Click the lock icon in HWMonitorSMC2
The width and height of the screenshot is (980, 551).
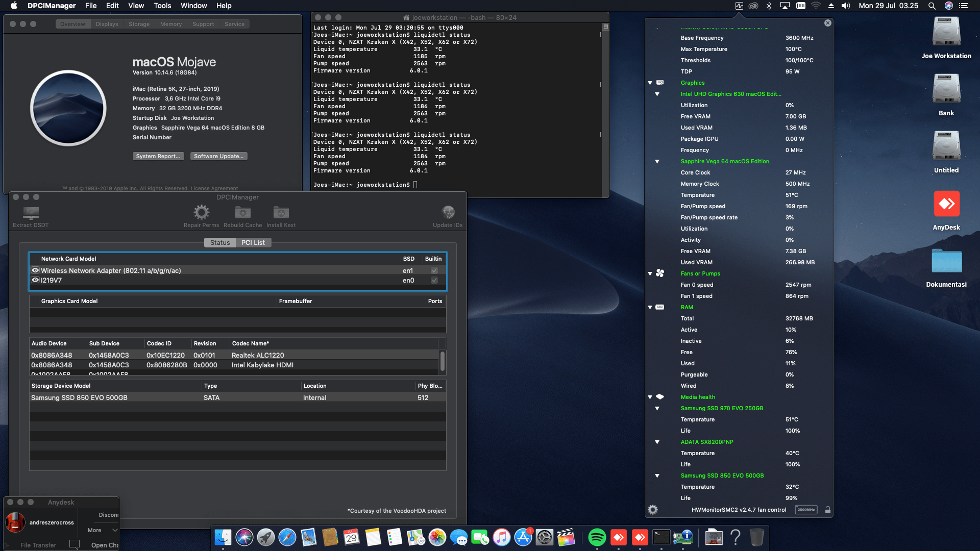click(x=828, y=510)
